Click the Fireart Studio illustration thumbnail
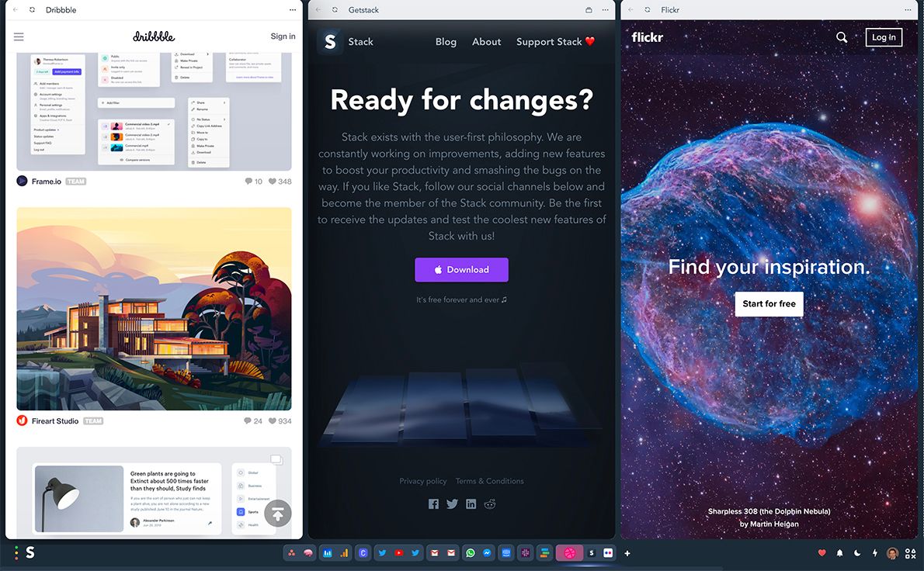 coord(154,308)
